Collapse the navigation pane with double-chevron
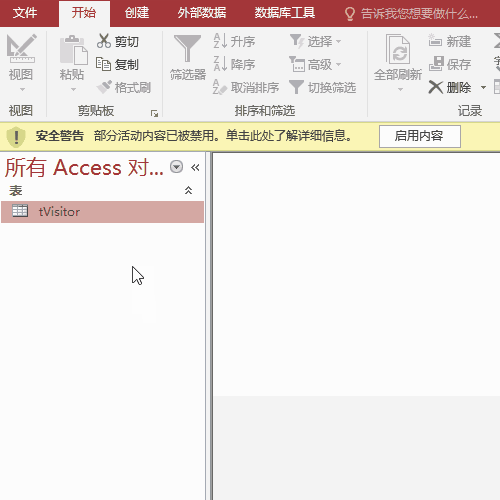This screenshot has width=500, height=500. pos(195,167)
